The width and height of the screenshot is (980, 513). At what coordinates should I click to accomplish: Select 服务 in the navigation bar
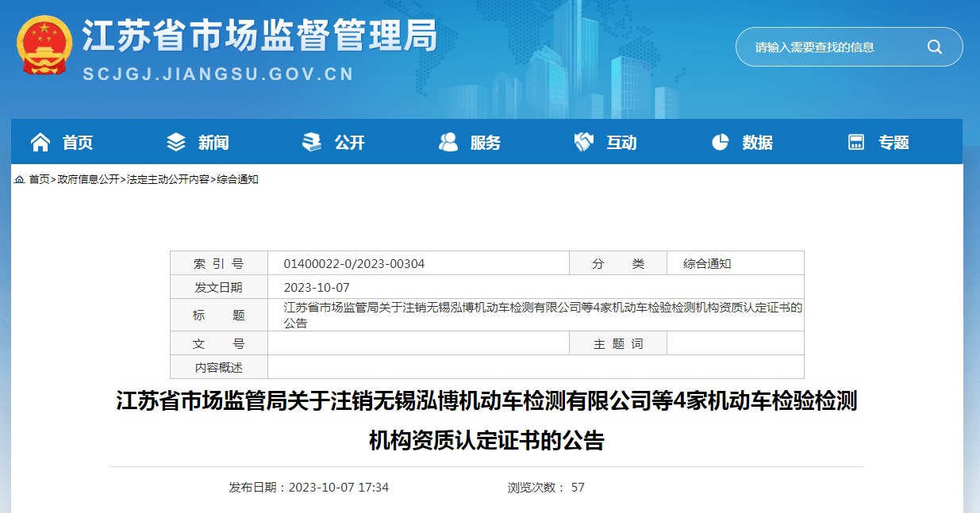(486, 143)
